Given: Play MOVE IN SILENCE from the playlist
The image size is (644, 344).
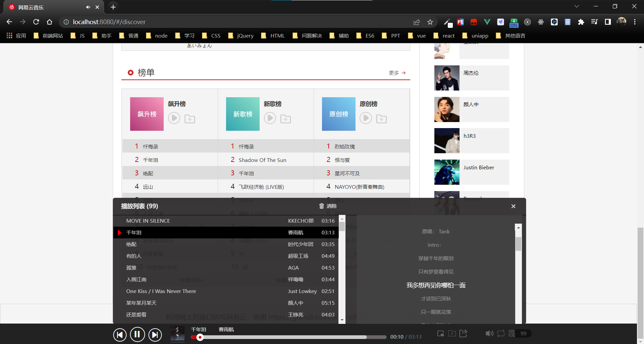Looking at the screenshot, I should [226, 221].
